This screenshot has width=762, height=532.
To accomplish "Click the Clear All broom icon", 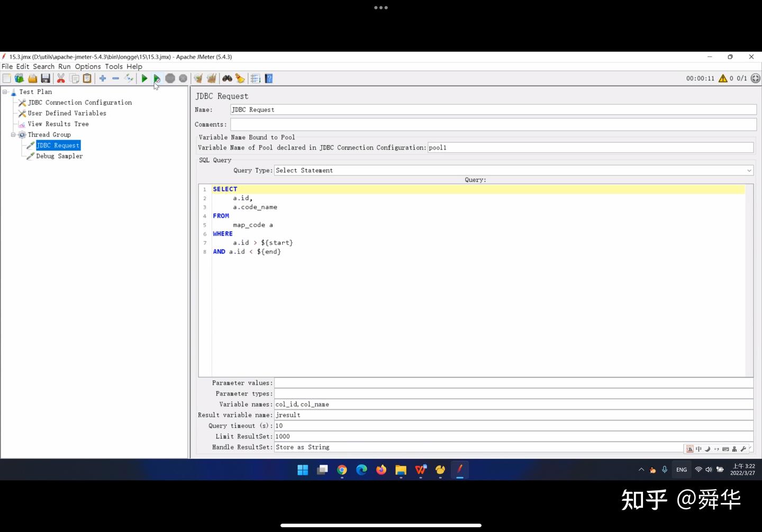I will coord(211,78).
